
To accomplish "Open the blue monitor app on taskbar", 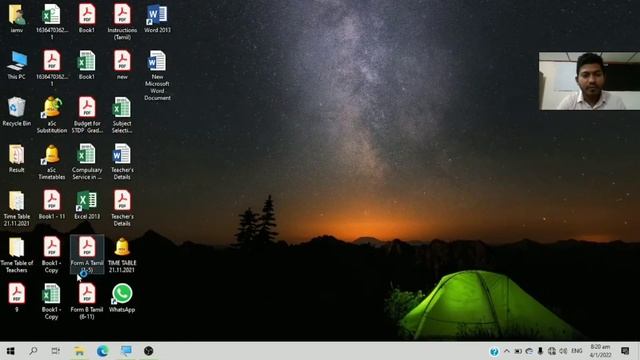I will coord(126,351).
